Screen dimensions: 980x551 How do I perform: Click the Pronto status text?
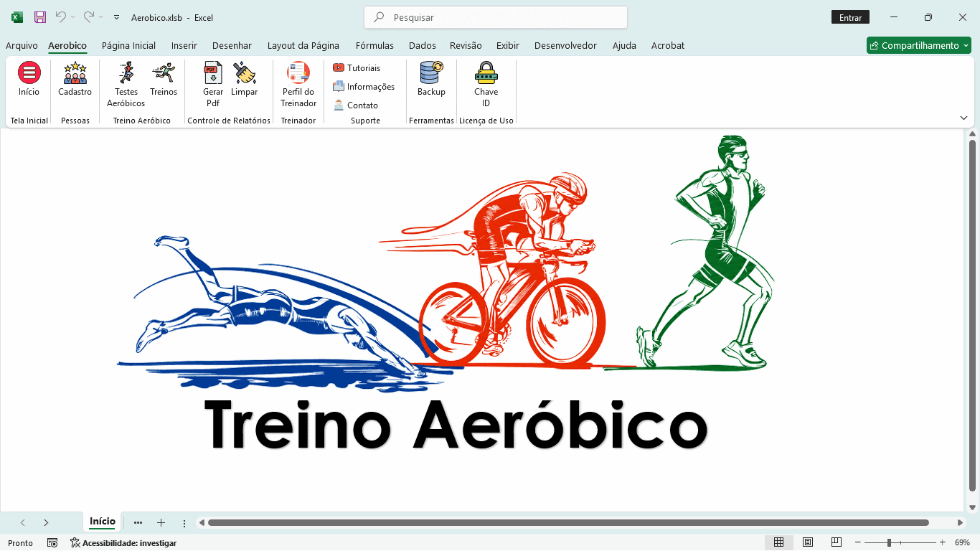(20, 543)
